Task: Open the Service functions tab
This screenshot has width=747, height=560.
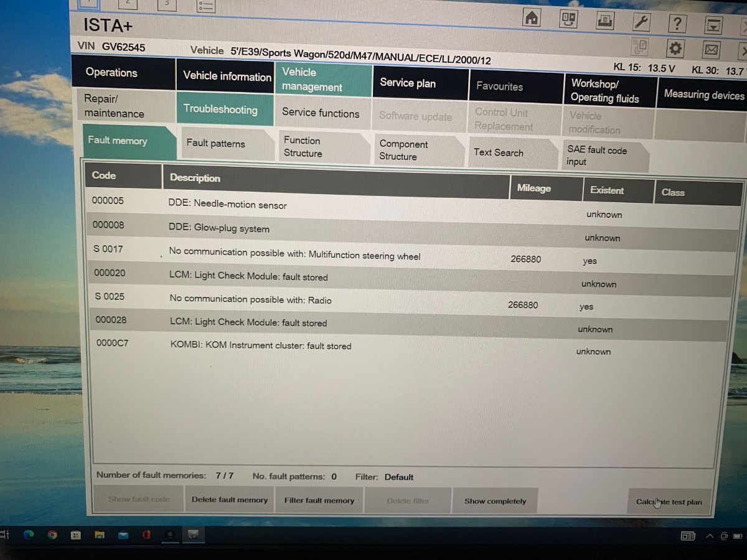Action: click(321, 113)
